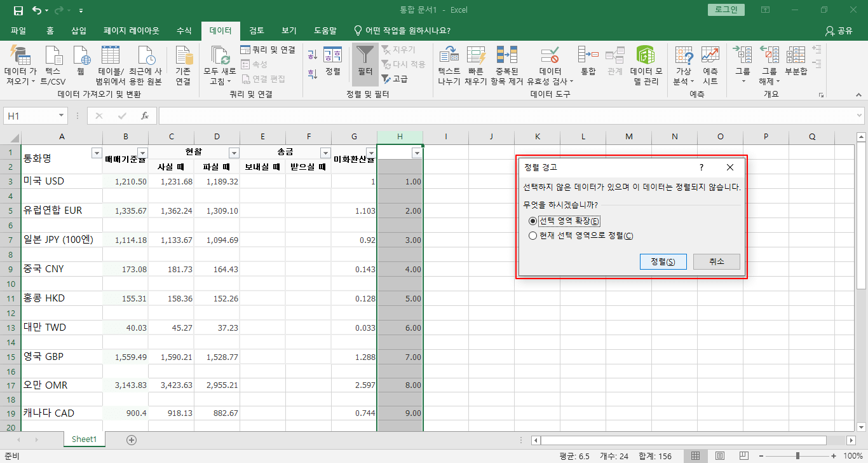Open Advanced filter (고급)

click(395, 79)
